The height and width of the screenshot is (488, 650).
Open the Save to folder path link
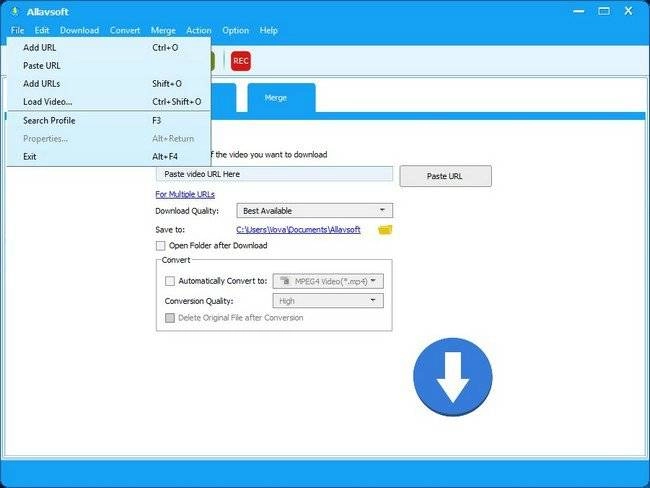298,230
